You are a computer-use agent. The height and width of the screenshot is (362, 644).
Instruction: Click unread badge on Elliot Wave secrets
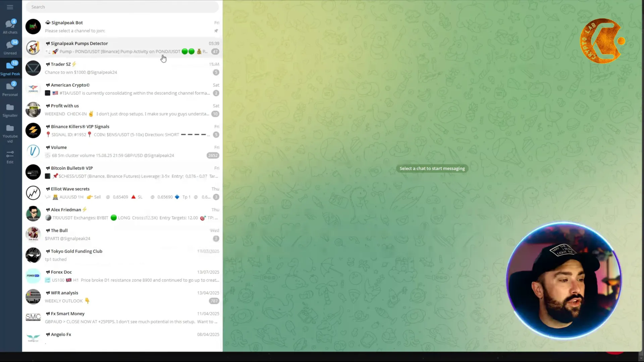tap(216, 197)
